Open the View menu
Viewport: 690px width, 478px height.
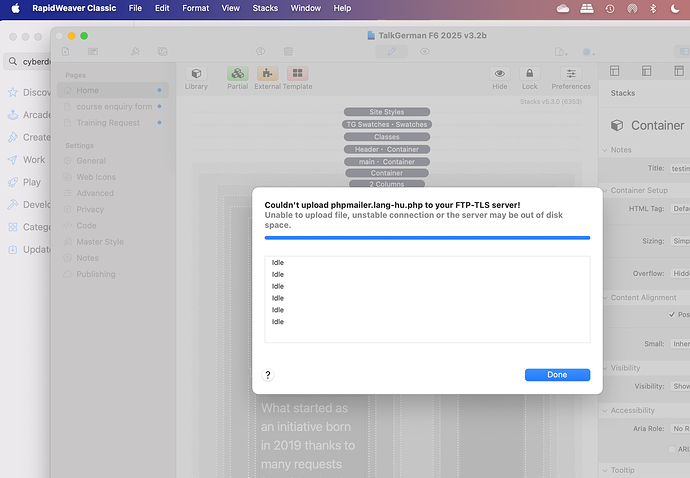pyautogui.click(x=231, y=8)
